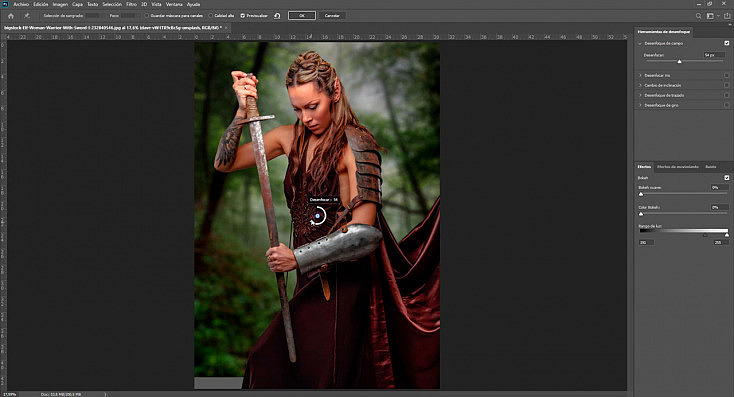Enable Guardar máscara para canales checkbox
Image resolution: width=734 pixels, height=397 pixels.
pos(147,15)
